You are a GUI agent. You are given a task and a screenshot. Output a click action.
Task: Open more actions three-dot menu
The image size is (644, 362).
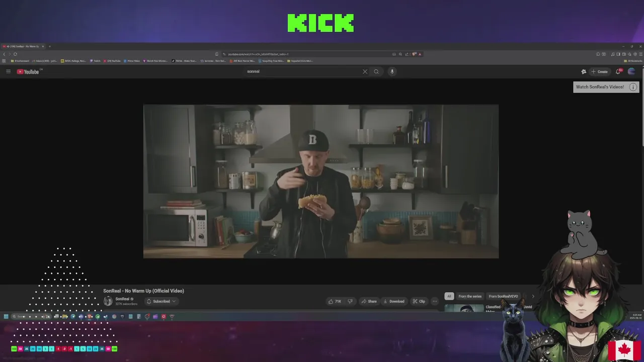[x=435, y=301]
